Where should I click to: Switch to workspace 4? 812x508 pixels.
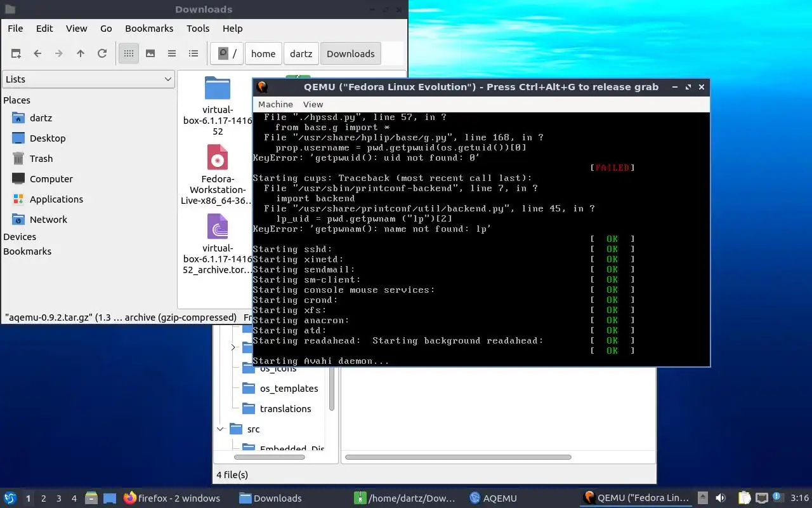coord(74,498)
